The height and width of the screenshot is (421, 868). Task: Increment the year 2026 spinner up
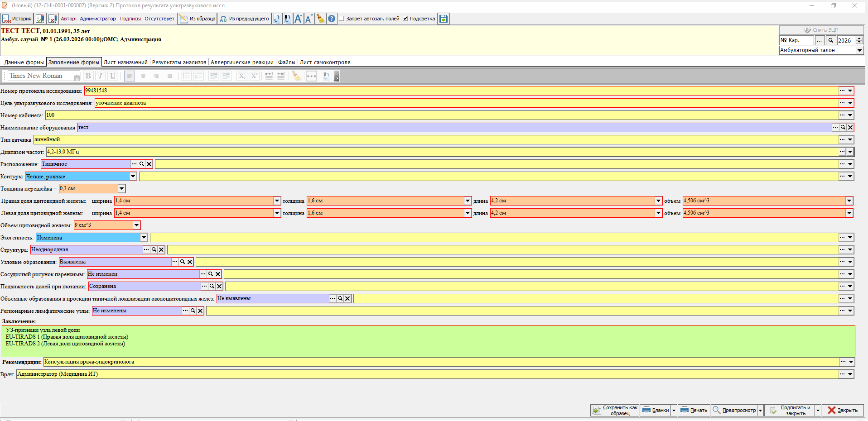pos(859,38)
